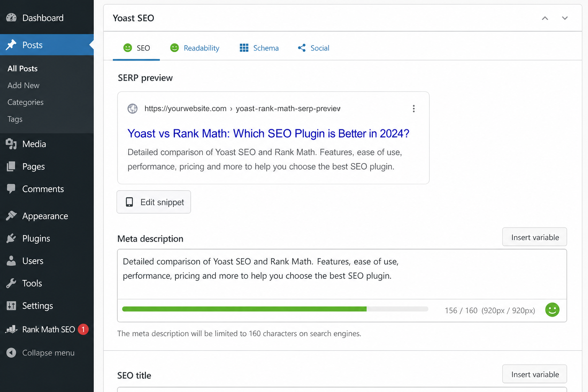Go to All Posts
The height and width of the screenshot is (392, 588).
point(23,69)
